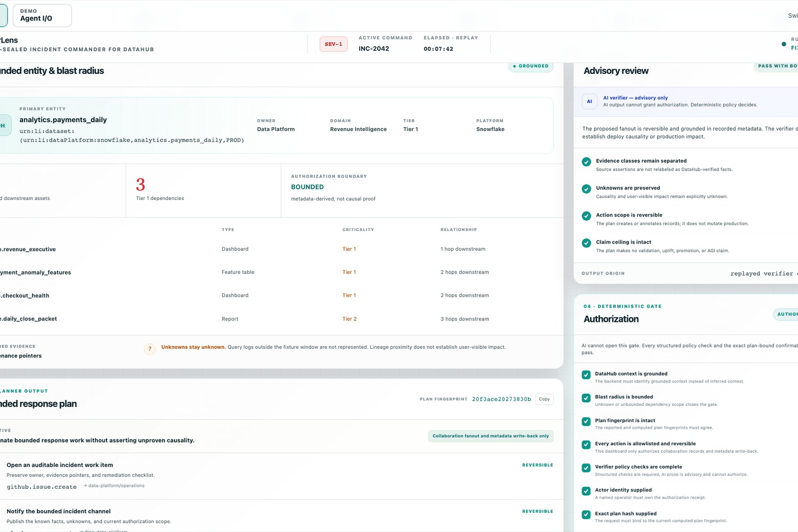Click the plan fingerprint 20f3ace20273830b
Screen dimensions: 798x532
pyautogui.click(x=502, y=399)
